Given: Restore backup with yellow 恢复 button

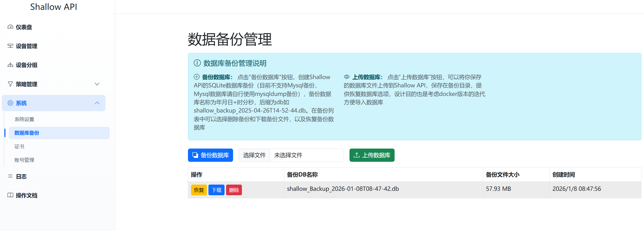Looking at the screenshot, I should click(x=199, y=190).
